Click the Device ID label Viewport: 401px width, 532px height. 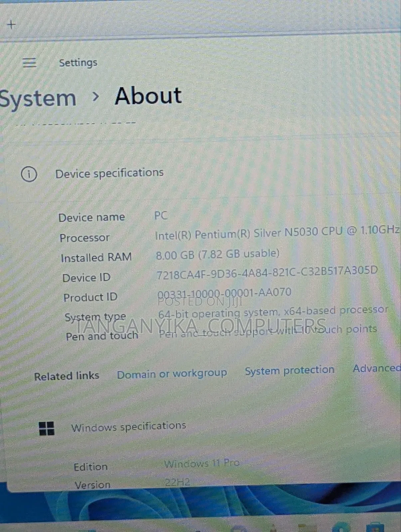(x=87, y=277)
